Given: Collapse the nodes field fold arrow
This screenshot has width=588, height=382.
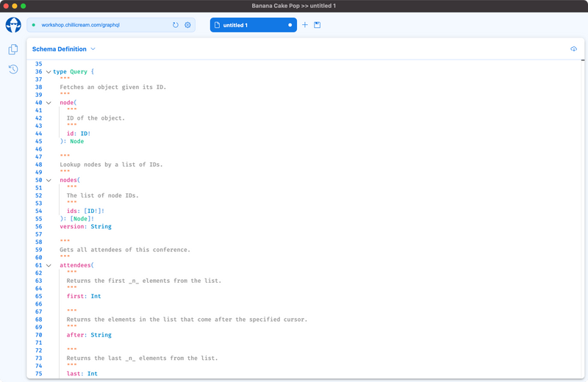Looking at the screenshot, I should tap(49, 180).
